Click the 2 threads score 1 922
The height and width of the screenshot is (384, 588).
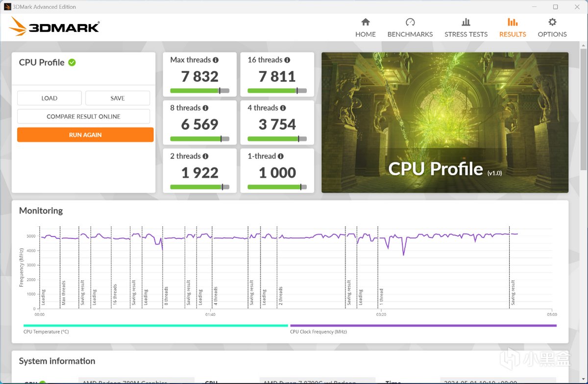click(x=199, y=172)
